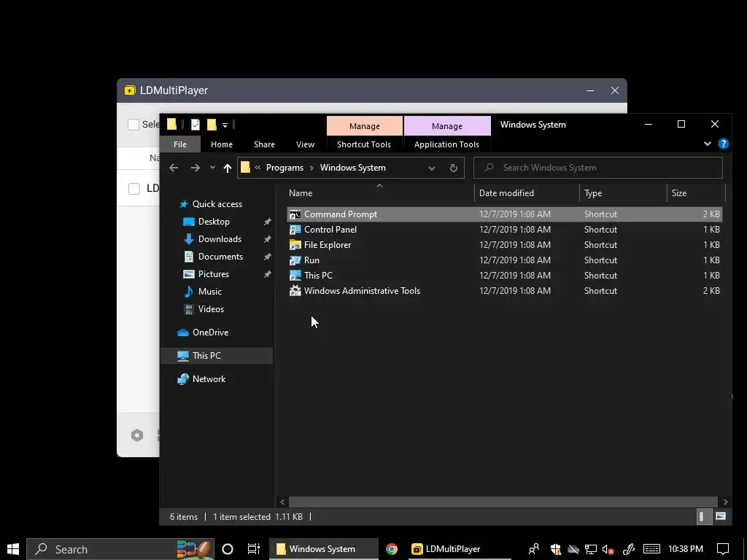
Task: Tick the Select all checkbox in LDMultiPlayer
Action: 133,124
